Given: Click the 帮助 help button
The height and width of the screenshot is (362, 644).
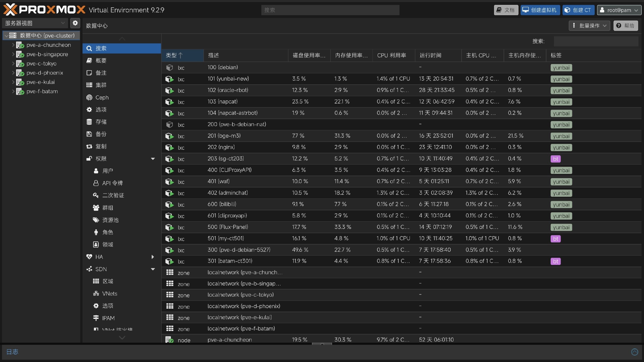Looking at the screenshot, I should (626, 26).
